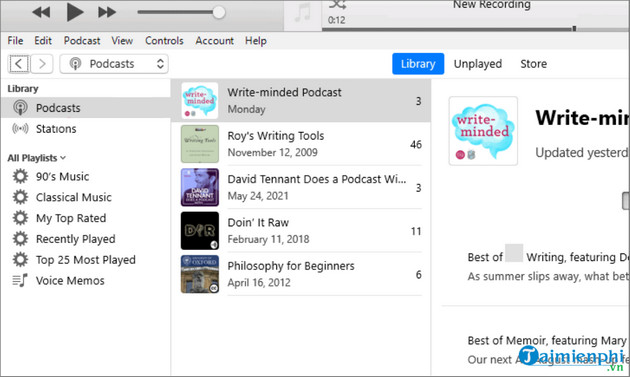Click the Philosophy for Beginners Oxford thumbnail
Screen dimensions: 630x377
coord(200,274)
